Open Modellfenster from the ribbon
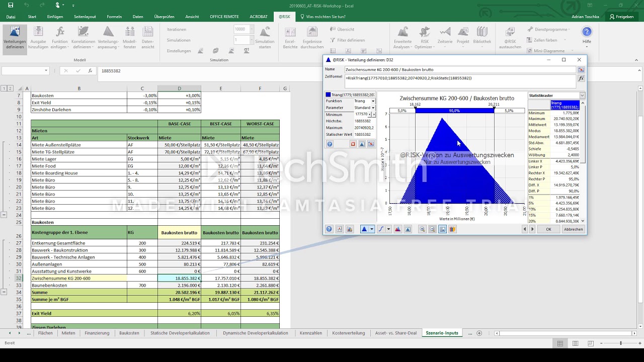 pyautogui.click(x=129, y=38)
